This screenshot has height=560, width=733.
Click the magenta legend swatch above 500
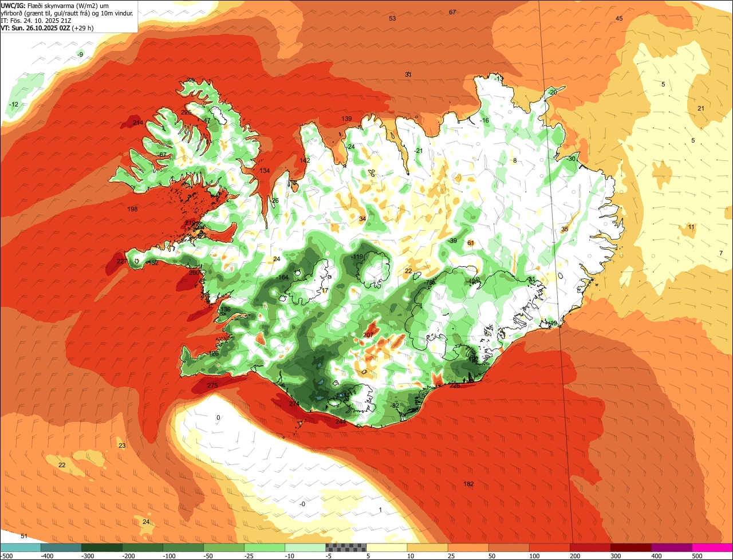[712, 547]
